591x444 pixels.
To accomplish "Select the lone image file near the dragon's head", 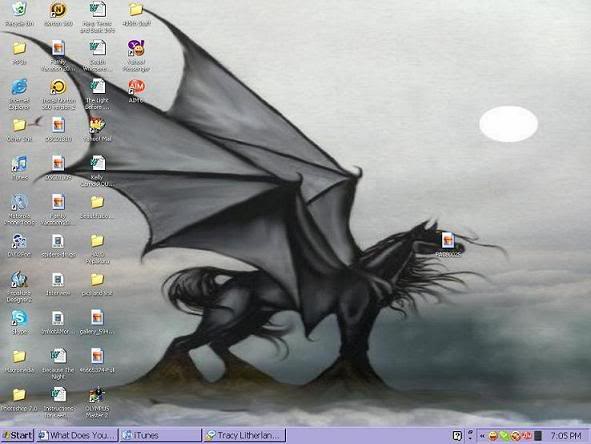I will 448,244.
